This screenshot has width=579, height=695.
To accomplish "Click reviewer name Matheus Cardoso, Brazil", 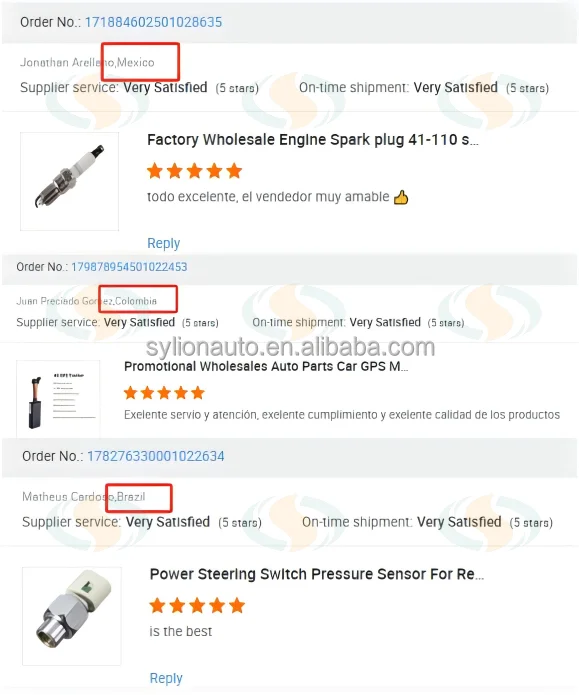I will [x=84, y=497].
